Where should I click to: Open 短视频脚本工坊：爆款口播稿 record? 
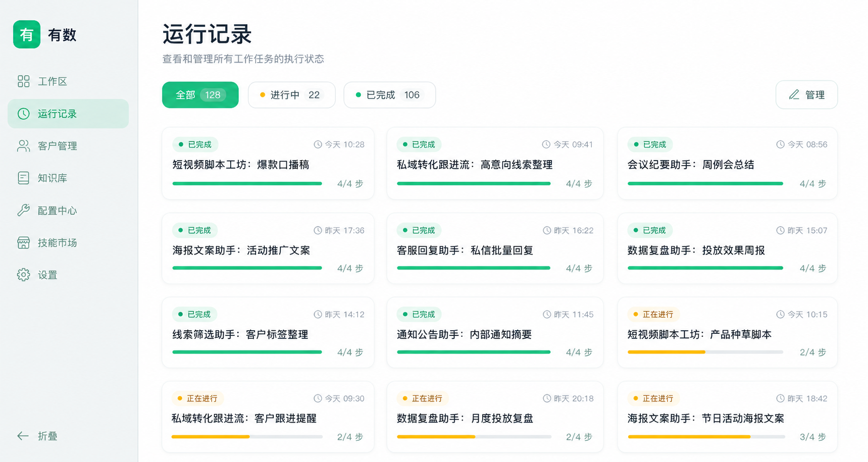pos(268,163)
